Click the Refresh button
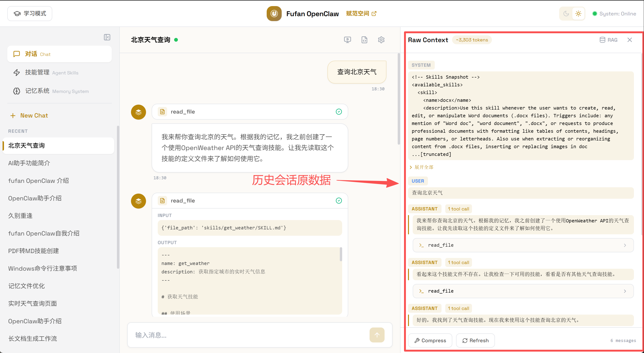The image size is (644, 353). 475,340
